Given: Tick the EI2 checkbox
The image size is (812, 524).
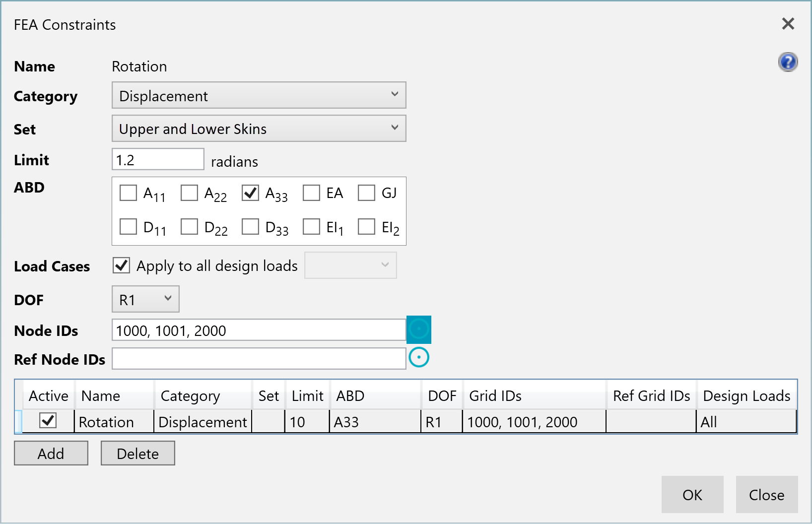Looking at the screenshot, I should (x=366, y=226).
